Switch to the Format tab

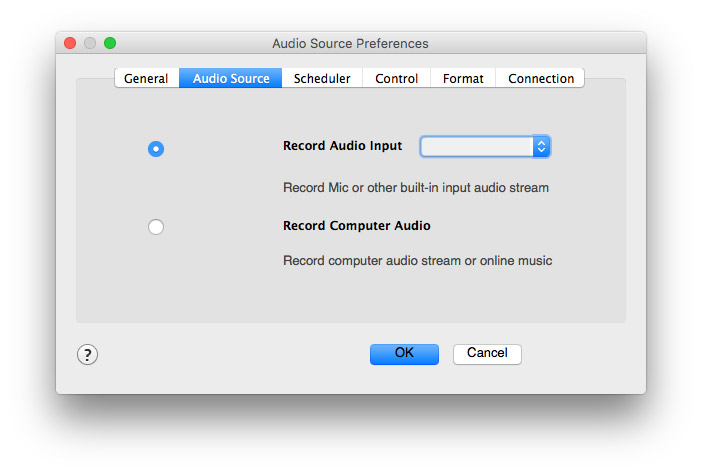click(x=463, y=78)
